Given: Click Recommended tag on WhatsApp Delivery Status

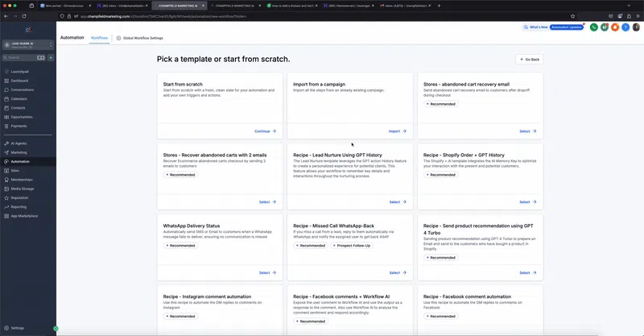Looking at the screenshot, I should click(180, 246).
